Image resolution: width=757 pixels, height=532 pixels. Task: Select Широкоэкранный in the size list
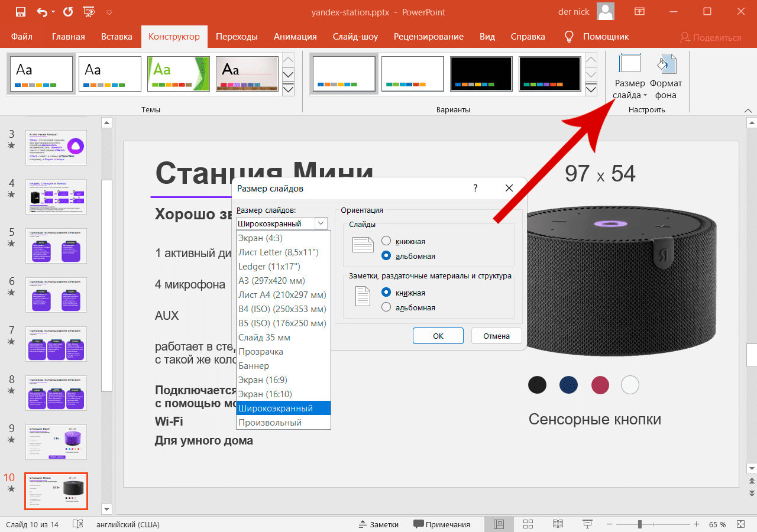click(283, 408)
